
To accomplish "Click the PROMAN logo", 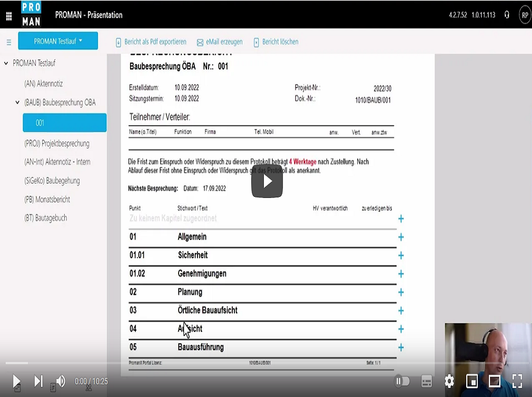I will [x=31, y=14].
